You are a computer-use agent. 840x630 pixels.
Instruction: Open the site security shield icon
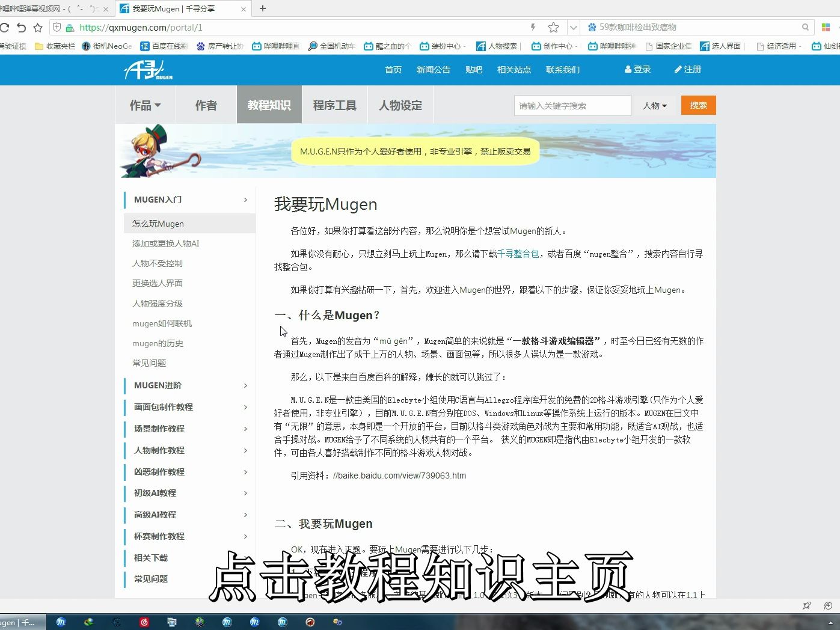click(57, 28)
